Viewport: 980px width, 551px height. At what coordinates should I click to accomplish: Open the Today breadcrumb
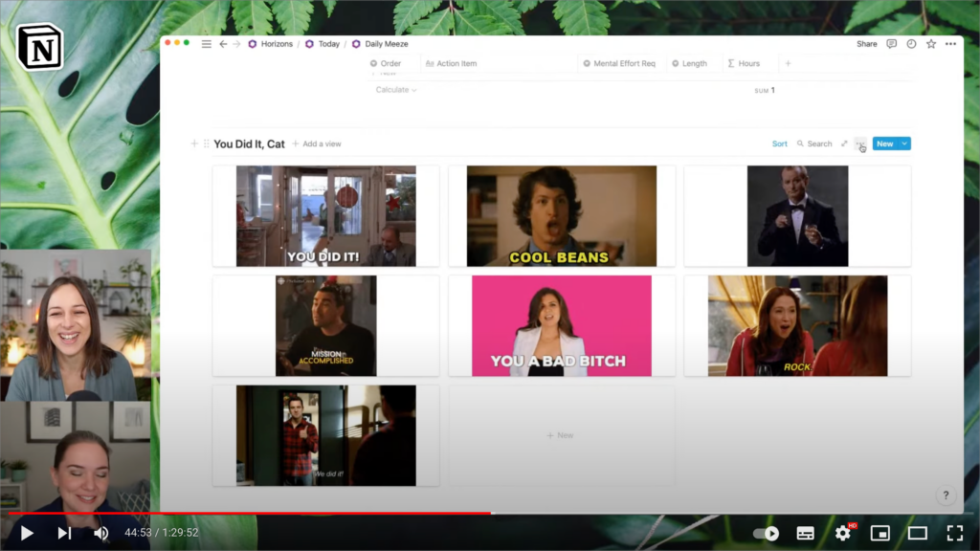(x=323, y=44)
